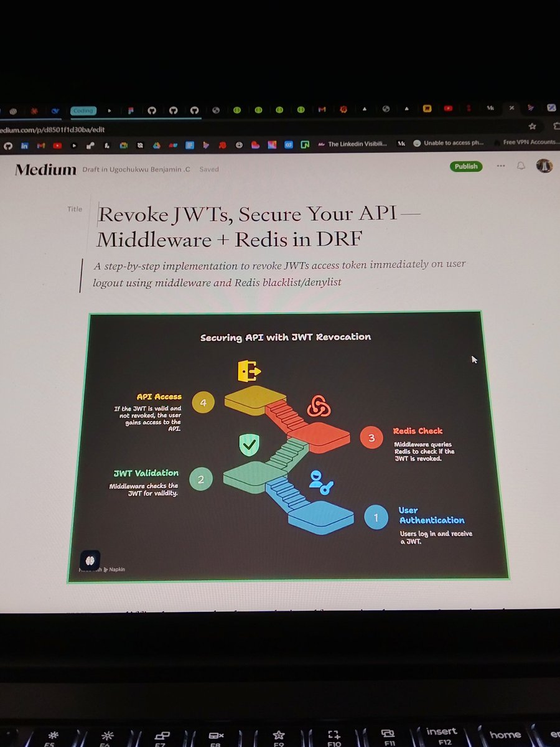Screen dimensions: 560x747
Task: Collapse the 'Coding' tab group label
Action: pyautogui.click(x=83, y=111)
